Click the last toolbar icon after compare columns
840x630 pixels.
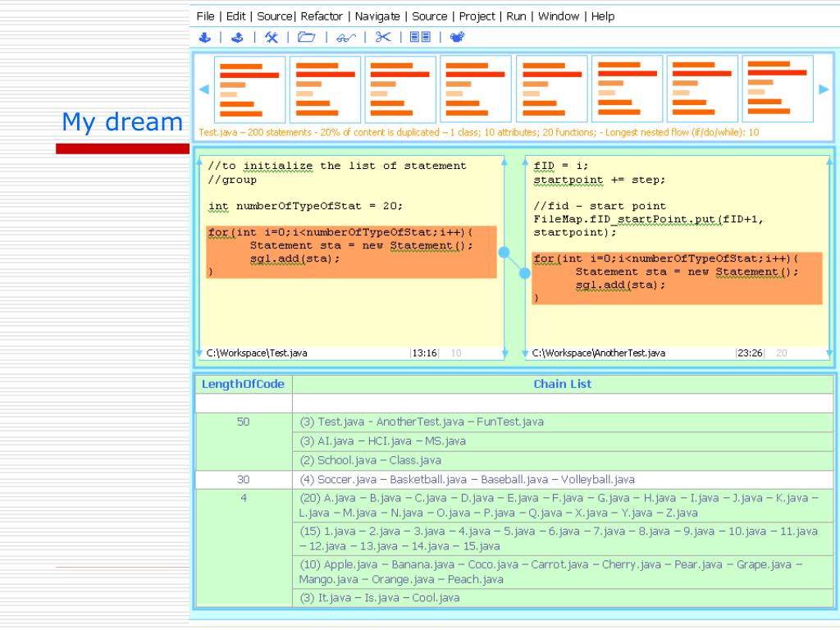click(x=457, y=37)
